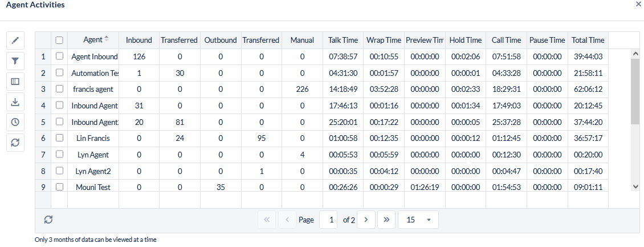The height and width of the screenshot is (247, 644).
Task: Open the column chooser icon
Action: 15,81
